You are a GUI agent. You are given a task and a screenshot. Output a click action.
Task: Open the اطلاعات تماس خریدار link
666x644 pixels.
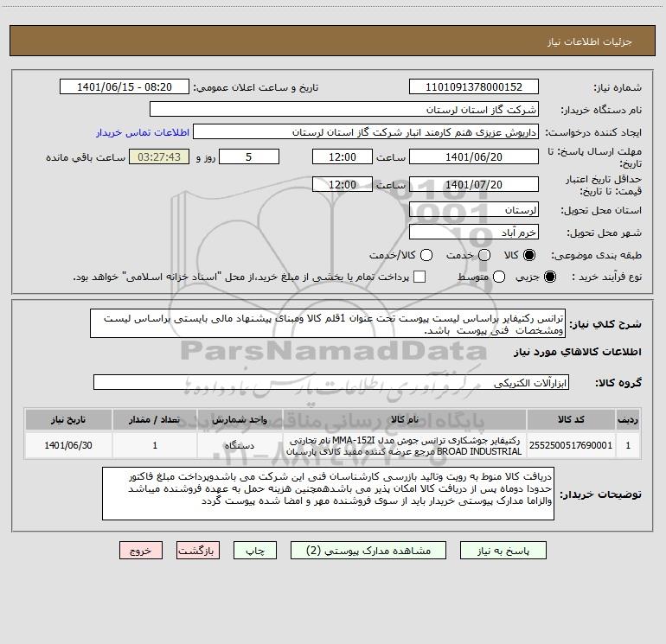tap(143, 132)
